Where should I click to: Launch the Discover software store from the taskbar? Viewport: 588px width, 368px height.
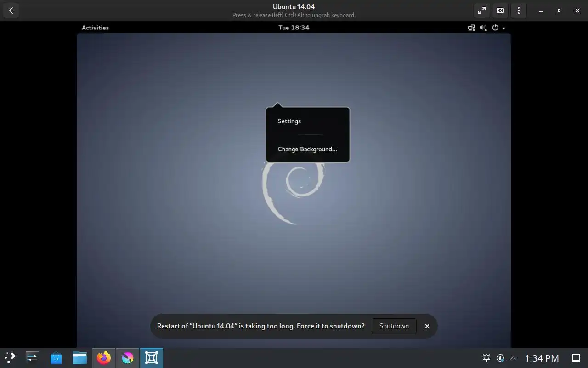pos(56,357)
